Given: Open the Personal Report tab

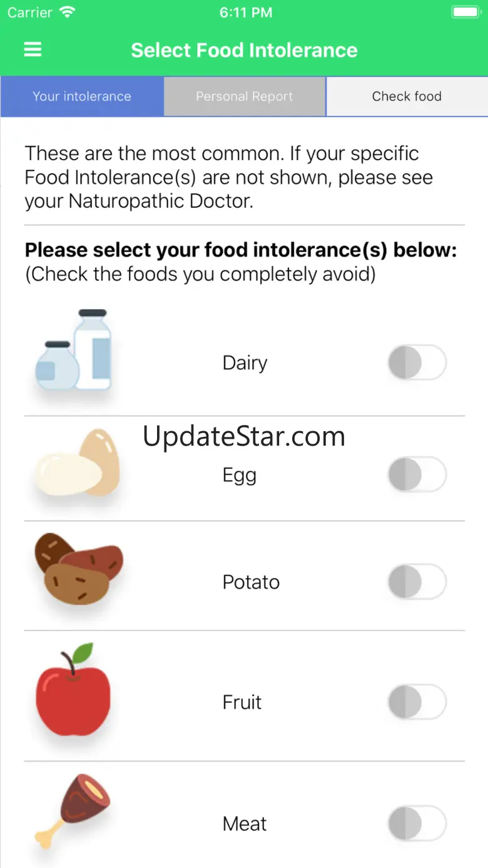Looking at the screenshot, I should pyautogui.click(x=244, y=96).
